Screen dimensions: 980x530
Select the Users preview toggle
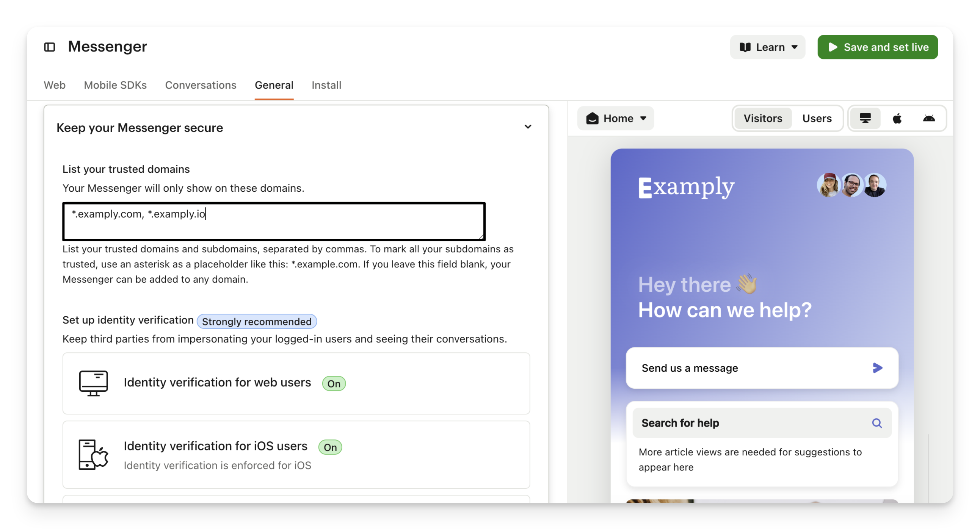point(817,118)
